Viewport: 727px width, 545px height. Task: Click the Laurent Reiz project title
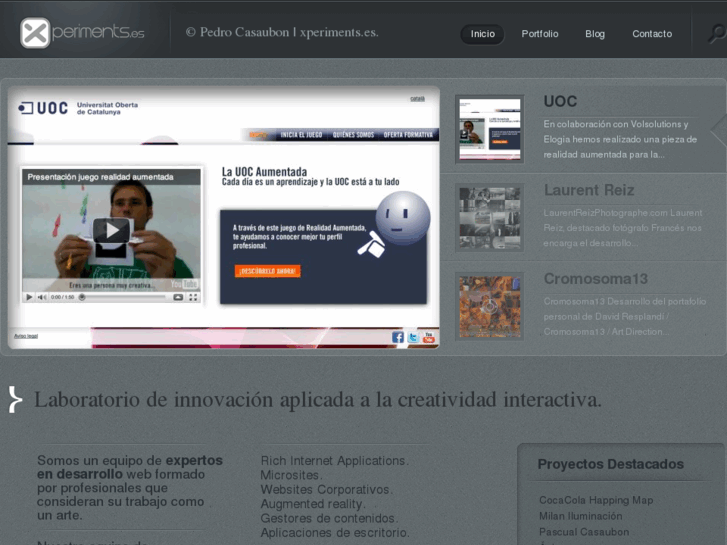pyautogui.click(x=589, y=190)
